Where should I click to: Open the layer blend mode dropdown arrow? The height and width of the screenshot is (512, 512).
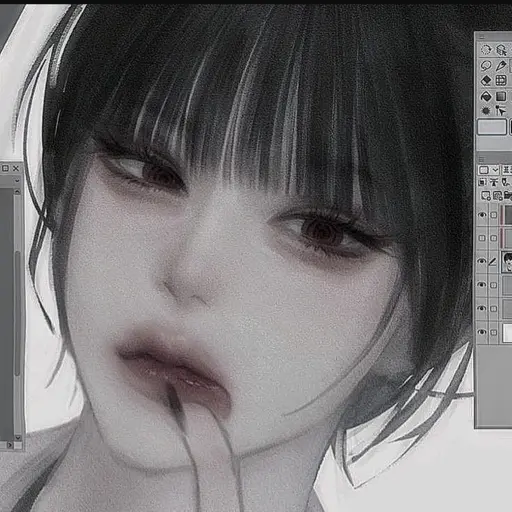pos(495,170)
